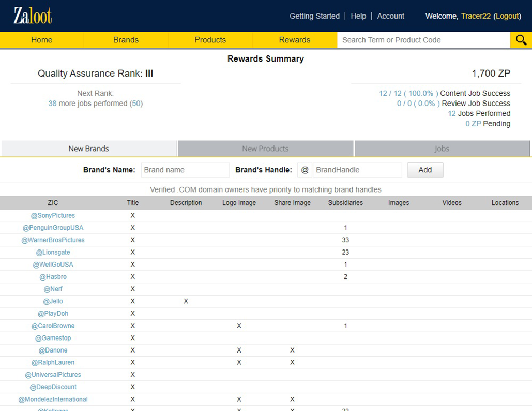Click the Quality Assurance Rank III text
The height and width of the screenshot is (411, 532).
[95, 74]
